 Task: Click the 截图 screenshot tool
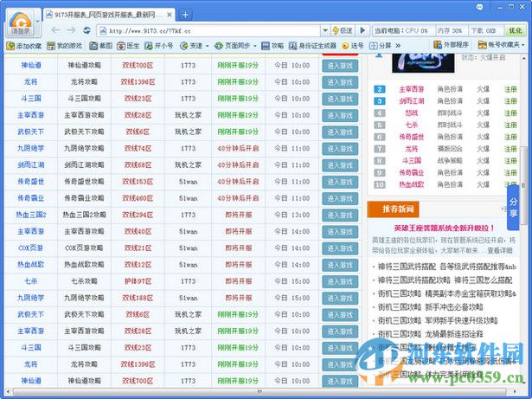[x=100, y=46]
